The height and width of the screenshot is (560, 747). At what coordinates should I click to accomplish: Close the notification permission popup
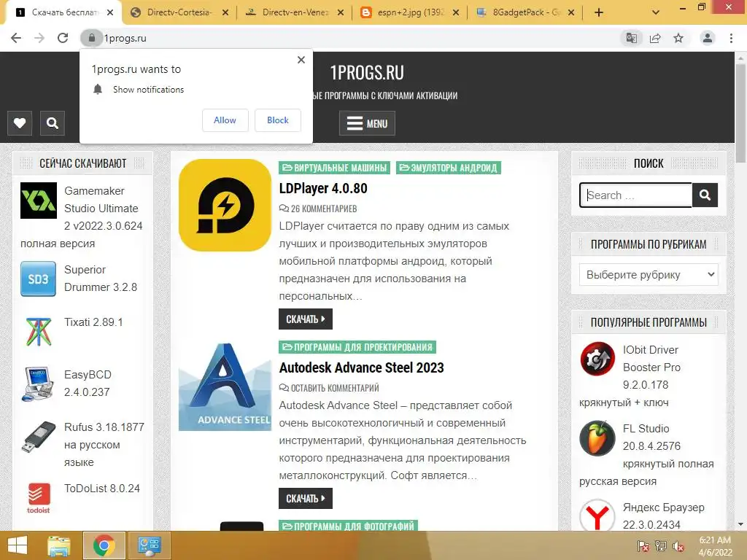(301, 60)
